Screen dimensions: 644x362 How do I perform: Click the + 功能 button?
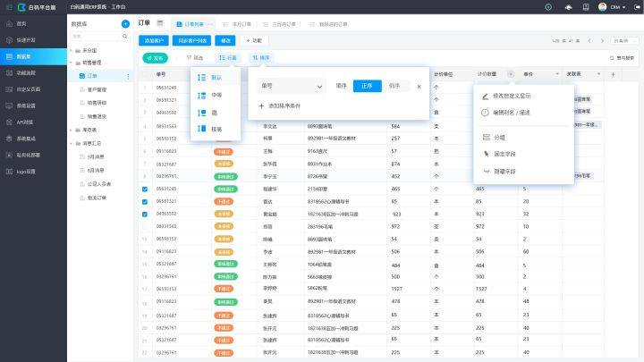(x=254, y=40)
